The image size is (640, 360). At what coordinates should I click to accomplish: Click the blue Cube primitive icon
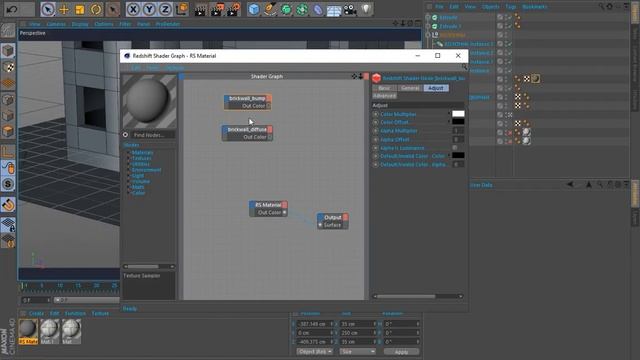pos(254,9)
